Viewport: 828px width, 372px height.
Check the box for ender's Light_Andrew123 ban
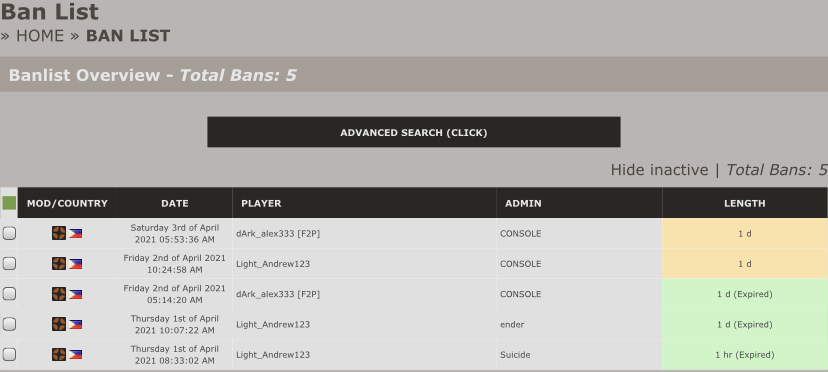pos(9,324)
